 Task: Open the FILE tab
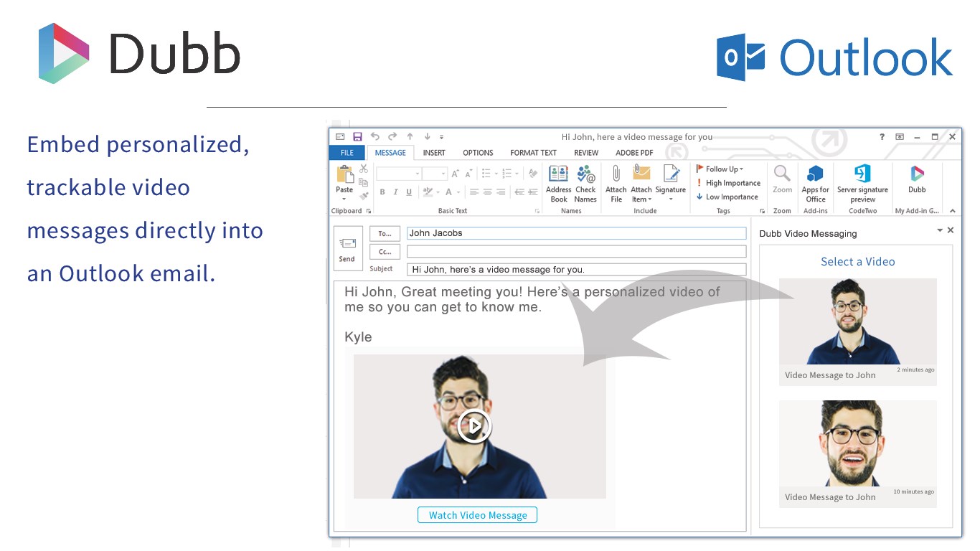[x=347, y=153]
